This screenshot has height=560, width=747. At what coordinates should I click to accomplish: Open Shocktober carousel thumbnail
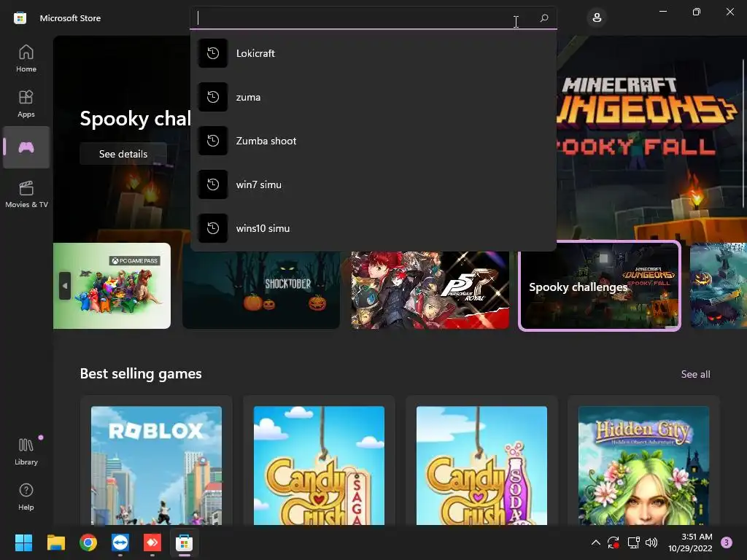(261, 289)
